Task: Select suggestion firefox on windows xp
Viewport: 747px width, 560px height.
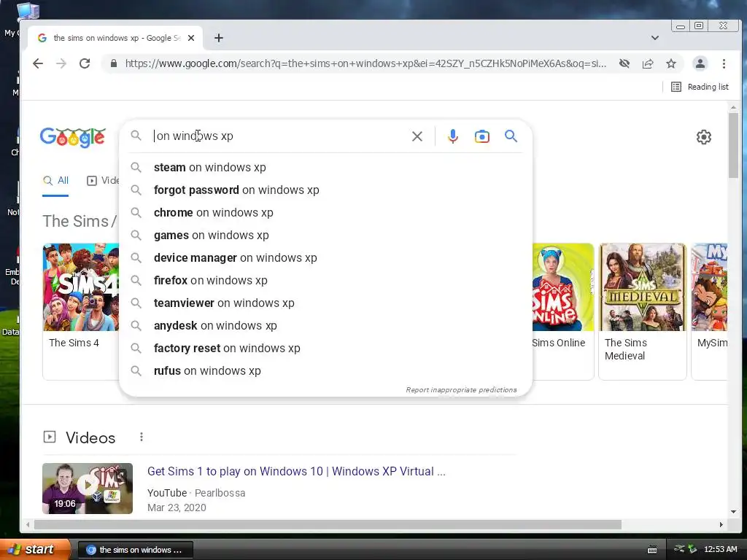Action: tap(325, 281)
